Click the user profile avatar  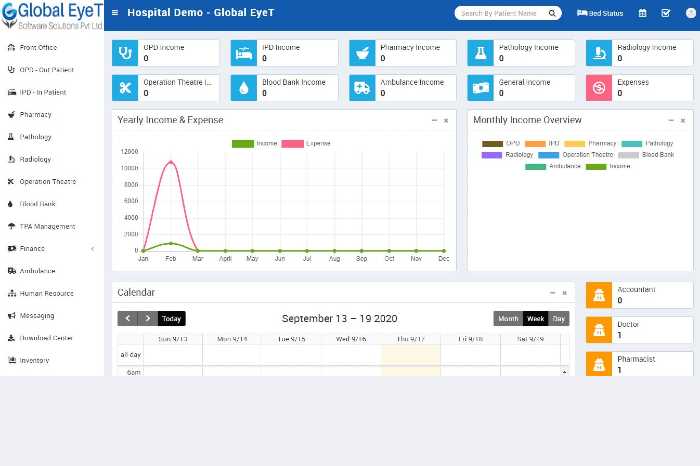click(x=688, y=13)
